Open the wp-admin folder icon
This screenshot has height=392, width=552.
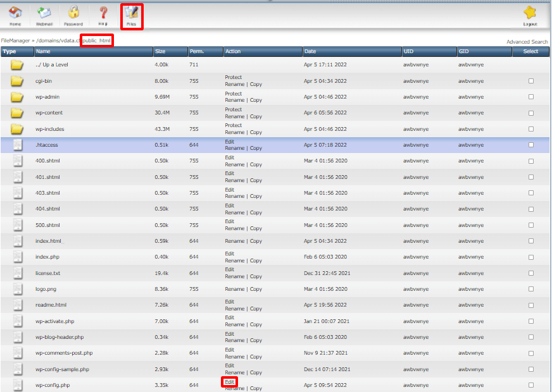pyautogui.click(x=17, y=97)
